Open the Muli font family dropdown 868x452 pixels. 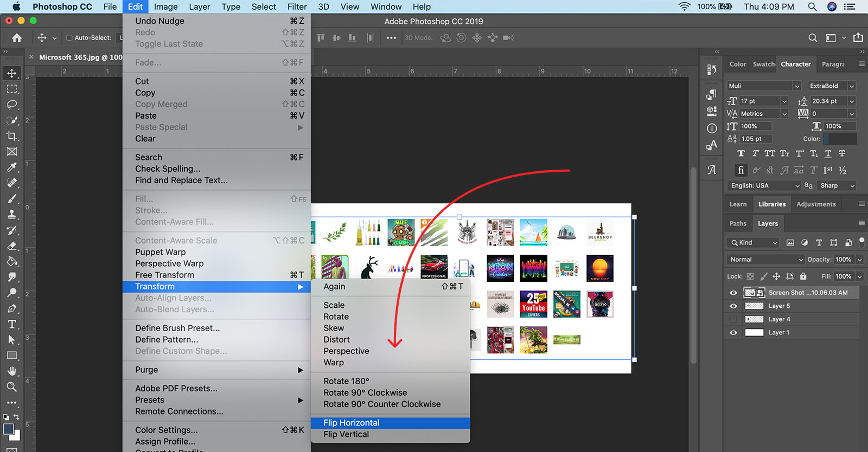coord(764,86)
